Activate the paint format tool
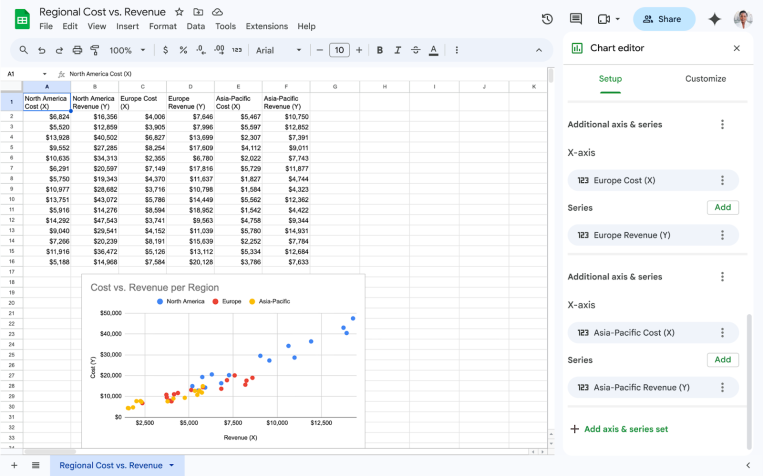This screenshot has width=763, height=476. (x=95, y=50)
